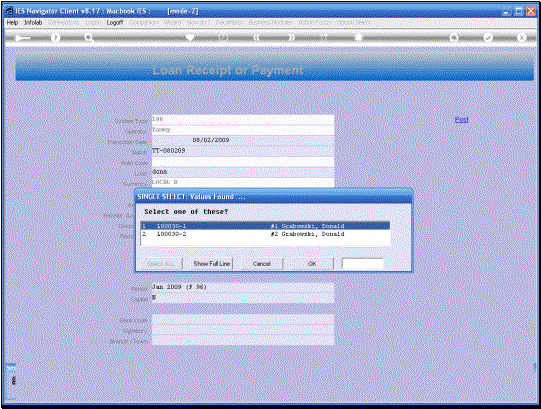The image size is (541, 409).
Task: Click the square stop icon in the toolbar
Action: (359, 38)
